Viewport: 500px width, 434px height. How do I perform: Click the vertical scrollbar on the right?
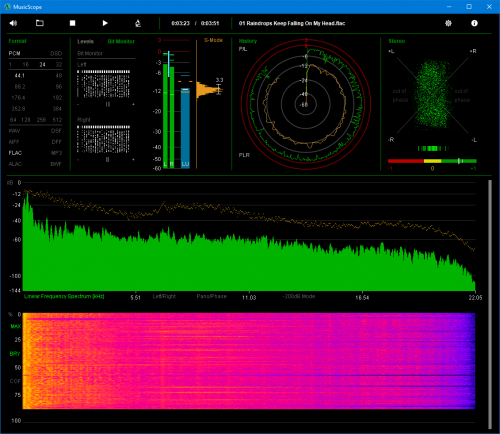pyautogui.click(x=490, y=305)
